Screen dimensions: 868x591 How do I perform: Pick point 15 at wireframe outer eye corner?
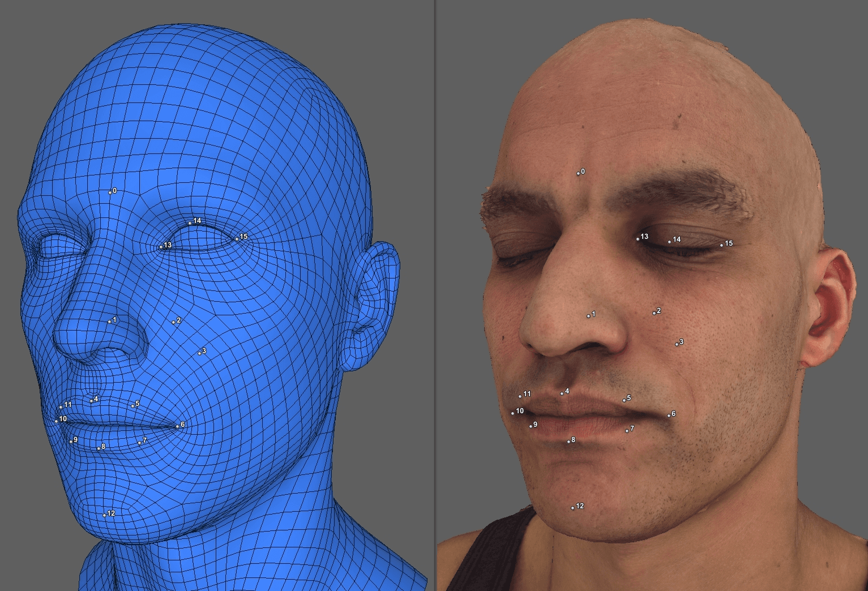coord(237,239)
